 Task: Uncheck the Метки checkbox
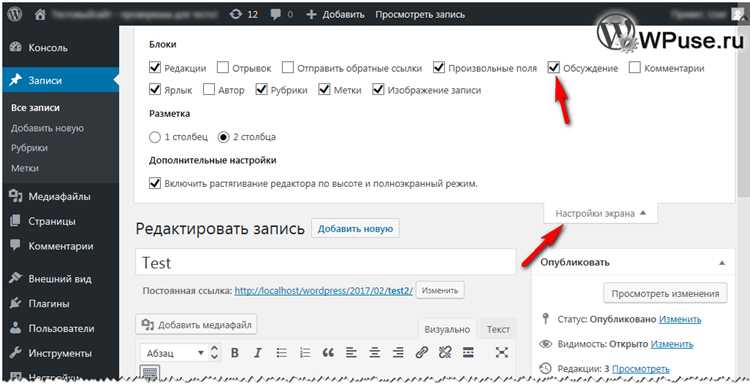point(325,89)
